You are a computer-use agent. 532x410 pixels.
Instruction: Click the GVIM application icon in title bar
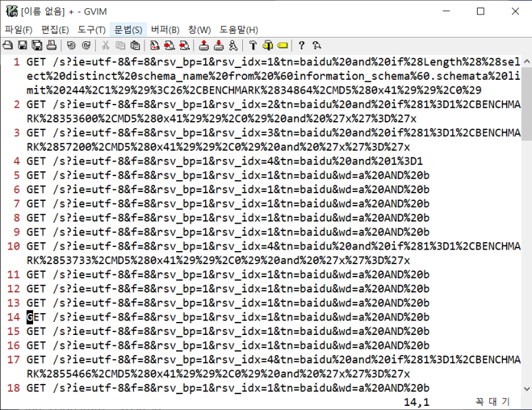(x=12, y=11)
